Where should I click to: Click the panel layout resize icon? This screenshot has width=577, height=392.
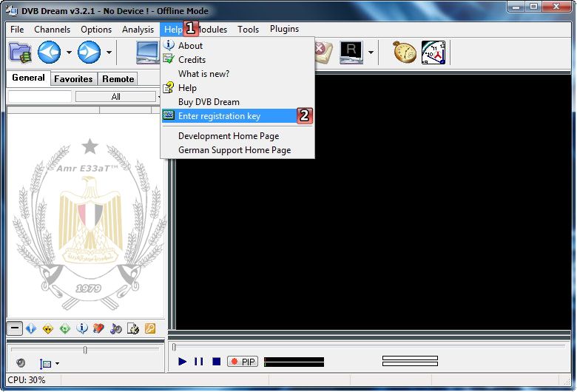(45, 364)
